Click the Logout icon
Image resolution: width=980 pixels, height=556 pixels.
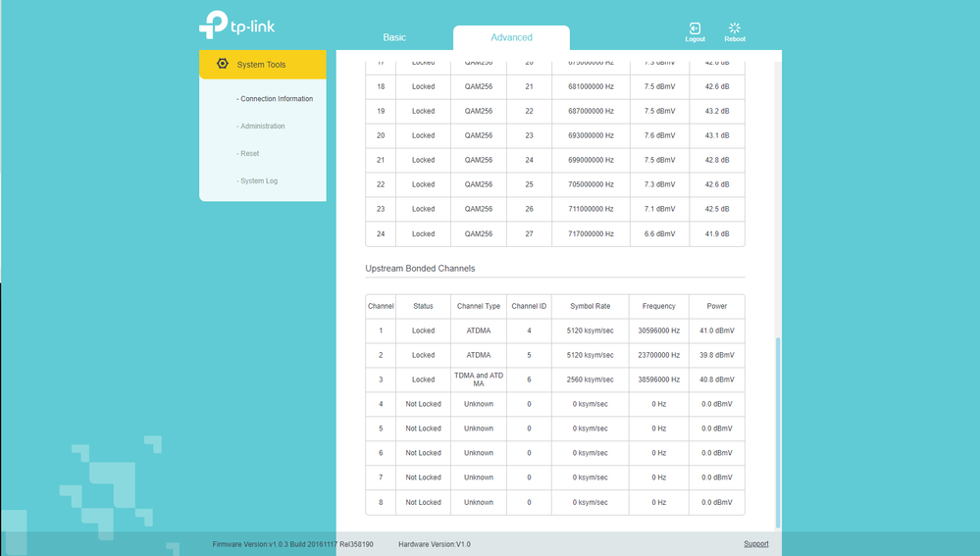(x=695, y=29)
